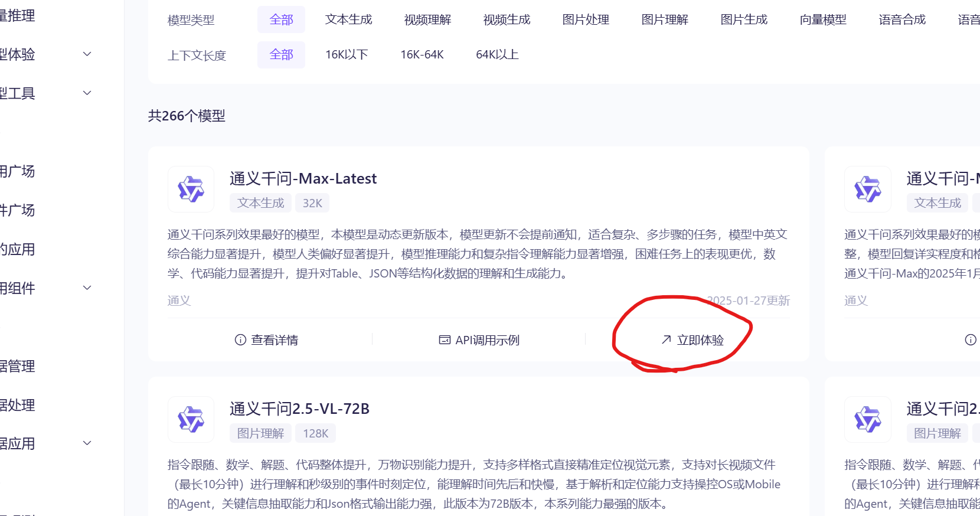
Task: Open API调用示例 for 通义千问-Max-Latest
Action: point(479,339)
